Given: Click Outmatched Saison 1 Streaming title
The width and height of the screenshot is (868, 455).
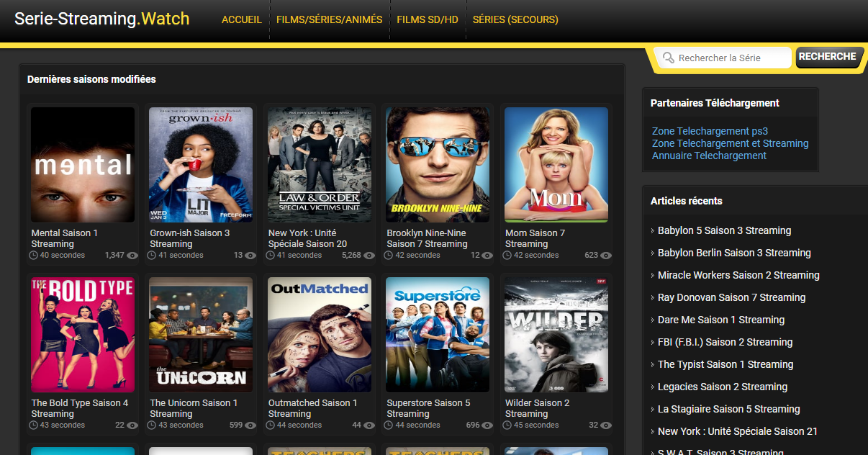Looking at the screenshot, I should click(x=313, y=408).
